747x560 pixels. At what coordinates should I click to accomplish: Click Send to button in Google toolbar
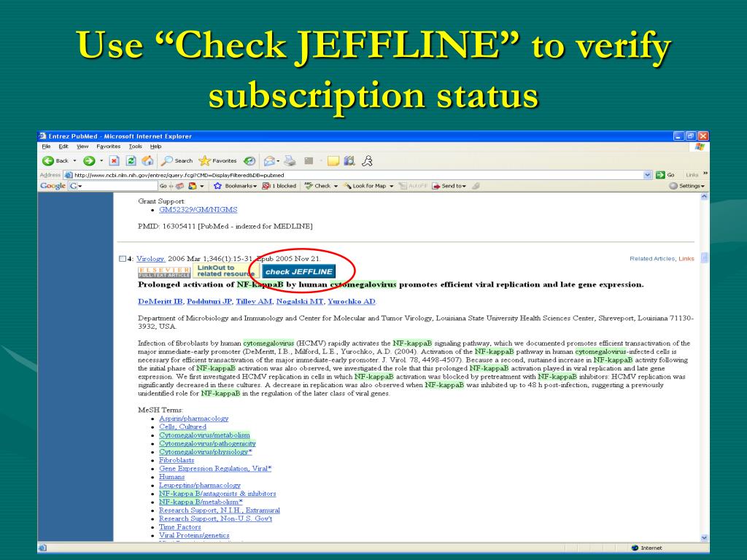coord(447,186)
